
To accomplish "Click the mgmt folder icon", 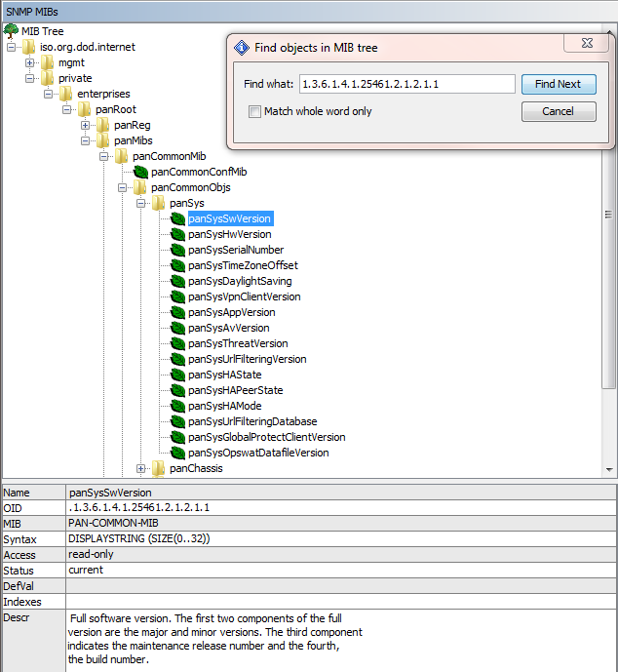I will (x=48, y=62).
